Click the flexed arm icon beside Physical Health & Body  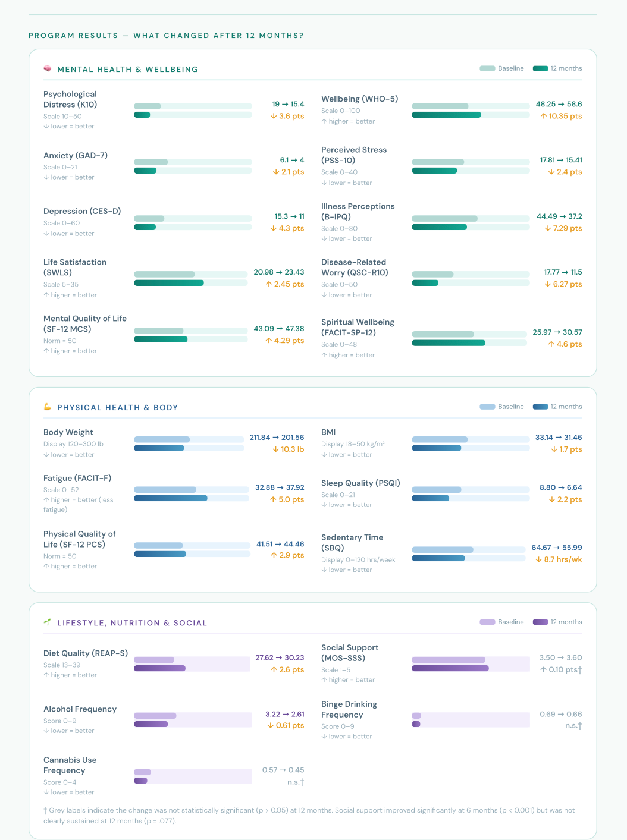48,407
